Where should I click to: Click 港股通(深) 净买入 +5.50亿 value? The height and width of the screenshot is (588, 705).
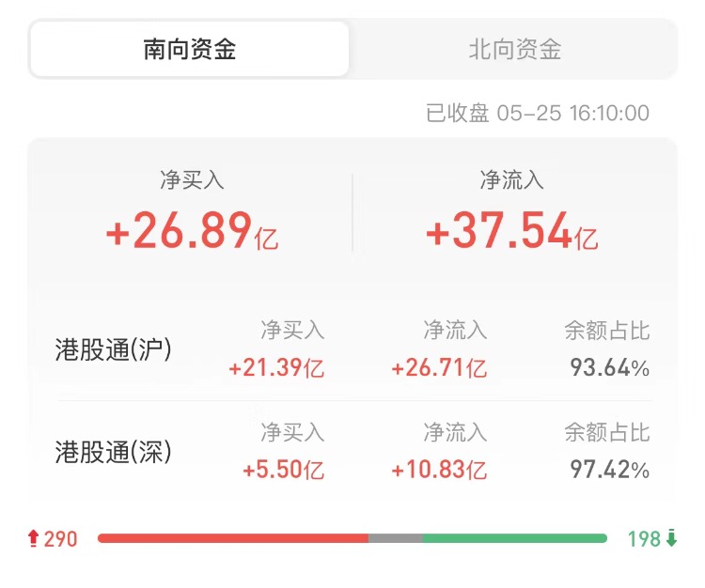[283, 470]
